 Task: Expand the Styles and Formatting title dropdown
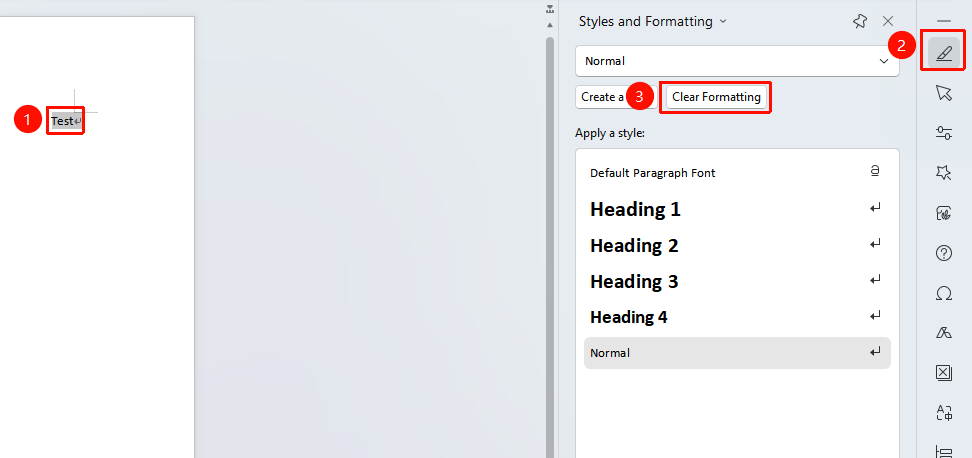(x=723, y=21)
